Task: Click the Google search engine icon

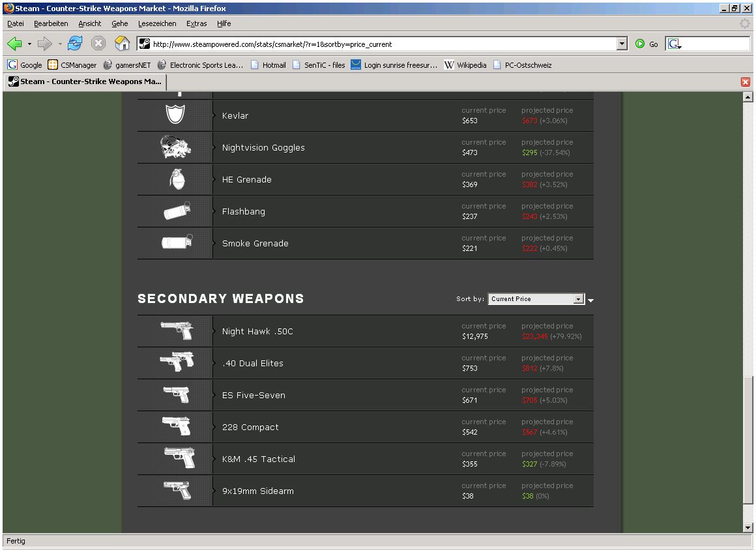Action: (x=674, y=44)
